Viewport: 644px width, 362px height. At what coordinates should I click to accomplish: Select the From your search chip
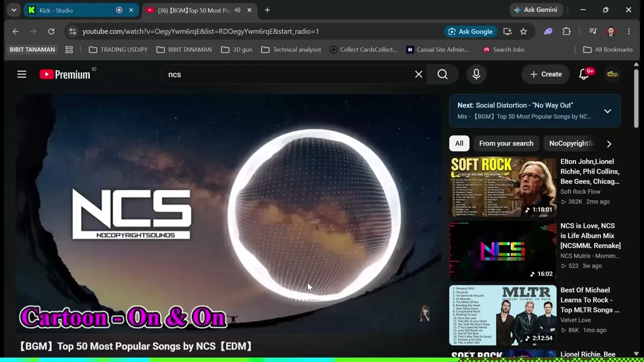point(506,143)
